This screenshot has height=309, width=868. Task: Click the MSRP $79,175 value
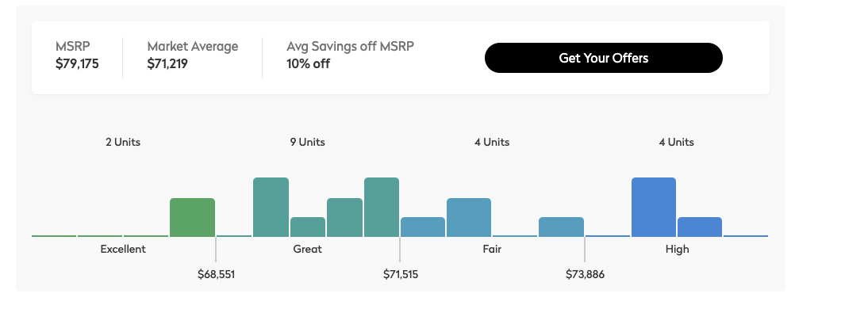[77, 64]
